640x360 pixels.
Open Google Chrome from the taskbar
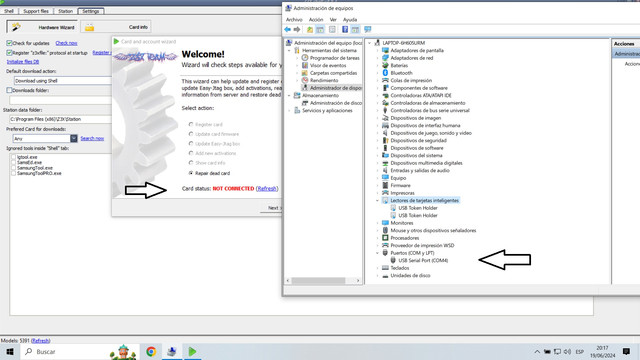151,351
